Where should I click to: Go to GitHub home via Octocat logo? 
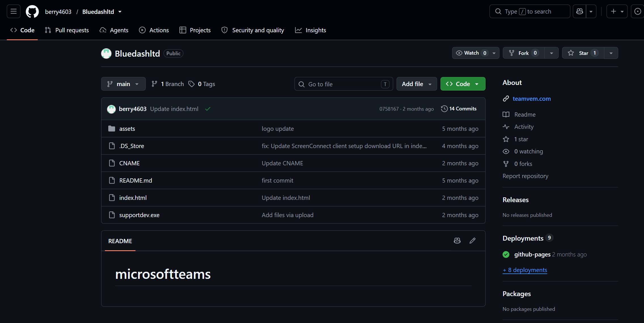coord(32,12)
